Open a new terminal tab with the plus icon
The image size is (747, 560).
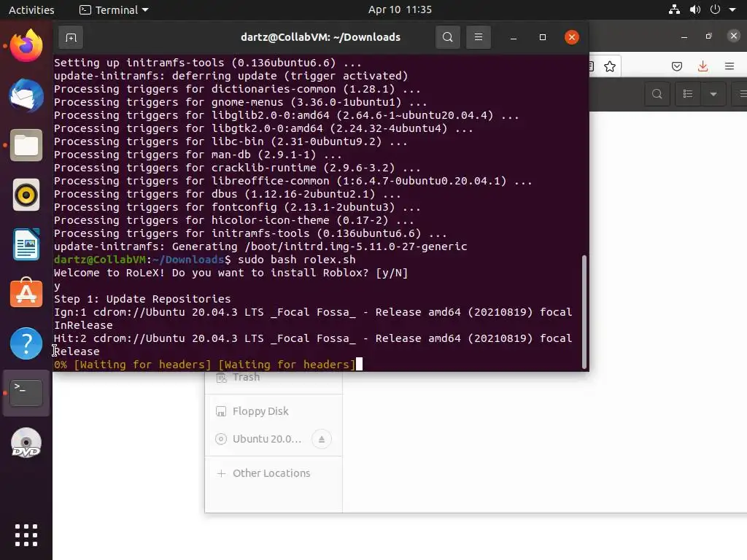coord(71,38)
